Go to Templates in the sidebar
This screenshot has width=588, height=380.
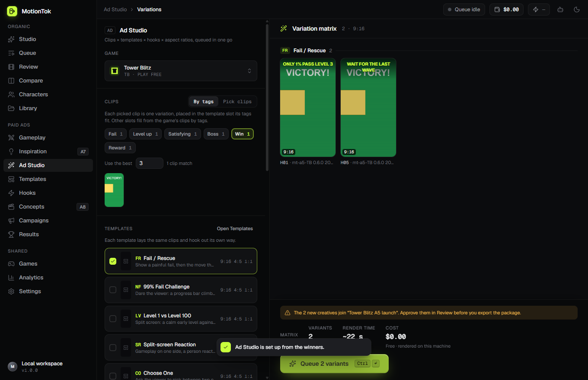click(48, 179)
